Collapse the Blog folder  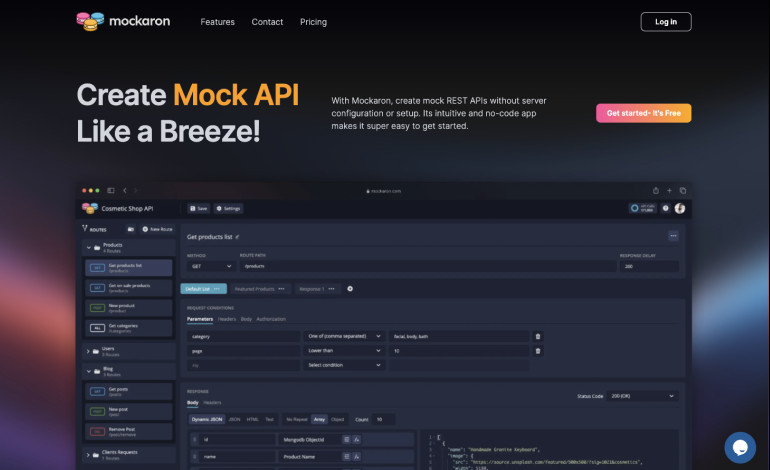tap(89, 371)
